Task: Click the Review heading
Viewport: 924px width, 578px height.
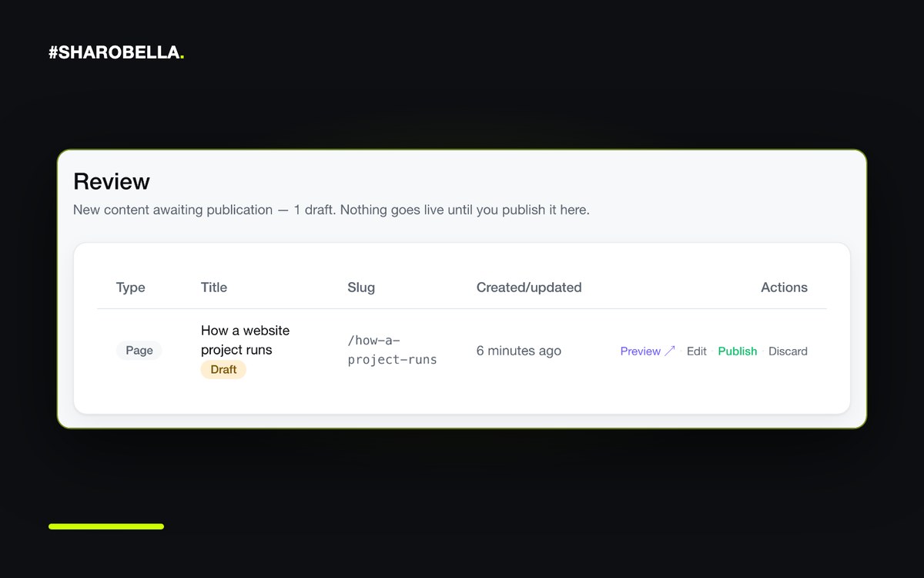Action: point(112,181)
